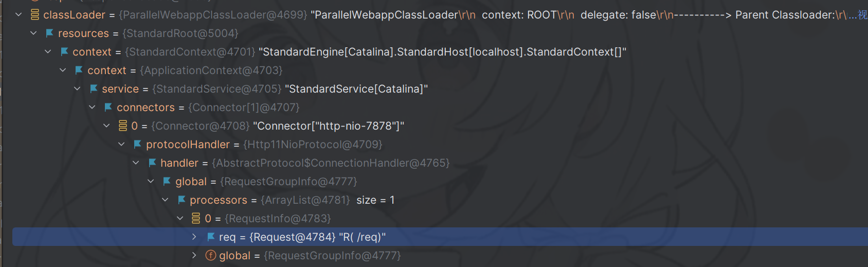The width and height of the screenshot is (868, 267).
Task: Collapse the handler ConnectionHandler node
Action: (x=136, y=163)
